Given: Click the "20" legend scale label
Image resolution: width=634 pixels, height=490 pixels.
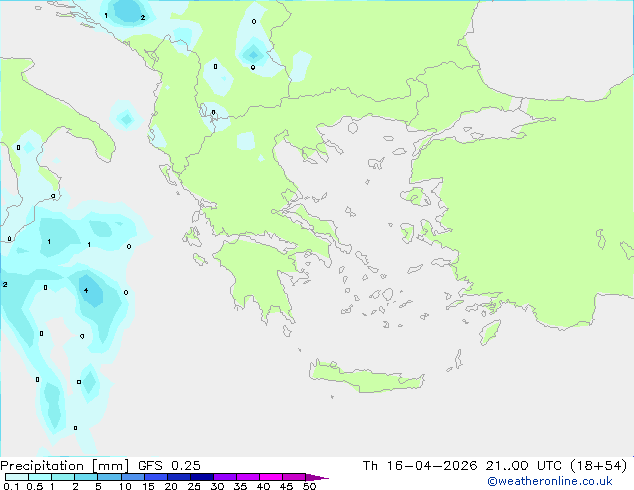Looking at the screenshot, I should [171, 486].
